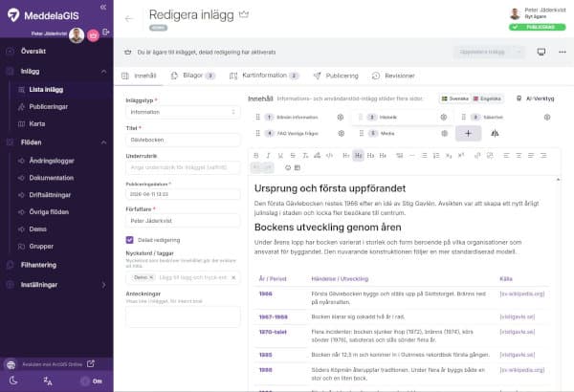Toggle bold formatting
The image size is (574, 392).
(255, 156)
